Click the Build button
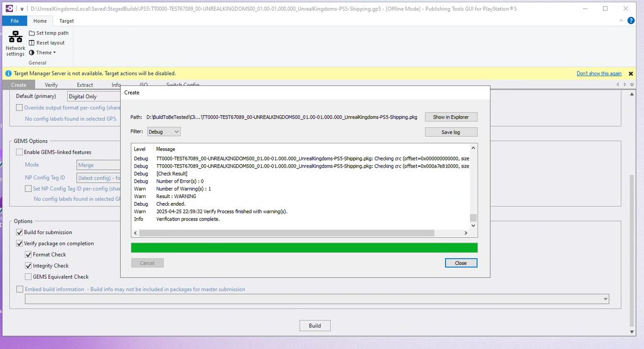The image size is (644, 349). [315, 325]
